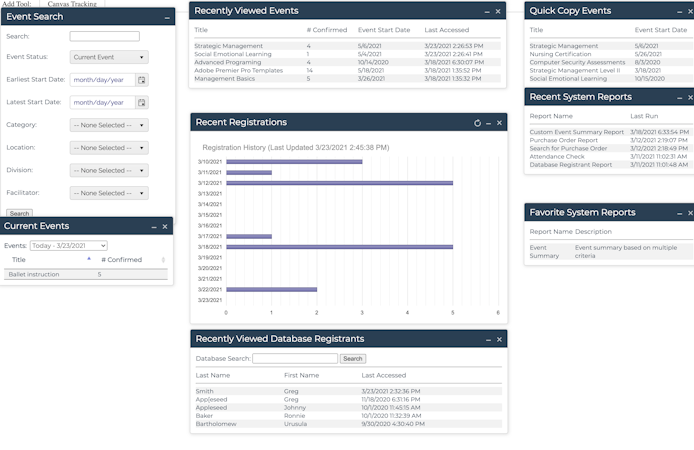Open Custom Event Summary Report
The height and width of the screenshot is (450, 694).
coord(577,132)
